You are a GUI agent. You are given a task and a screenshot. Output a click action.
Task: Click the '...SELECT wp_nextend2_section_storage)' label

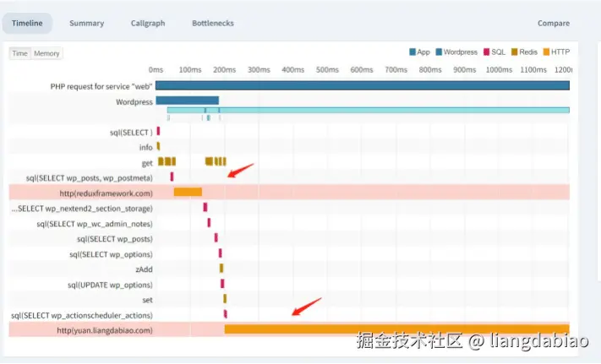pyautogui.click(x=82, y=209)
